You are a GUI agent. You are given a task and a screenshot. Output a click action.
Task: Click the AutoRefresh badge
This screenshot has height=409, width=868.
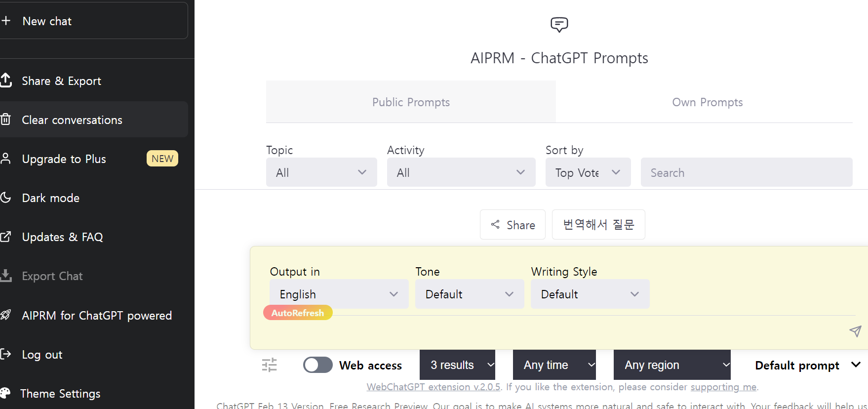click(298, 313)
